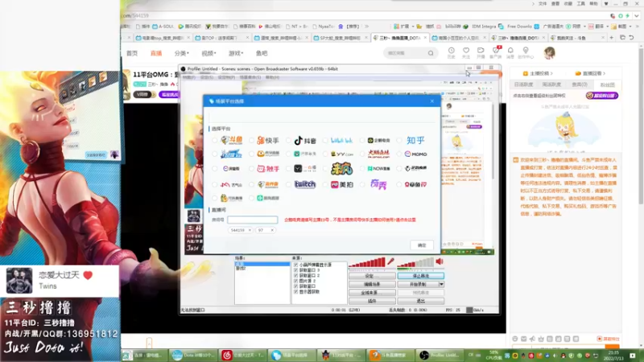The image size is (644, 362).
Task: Select the Kuaishou (快手) platform radio button
Action: (251, 140)
